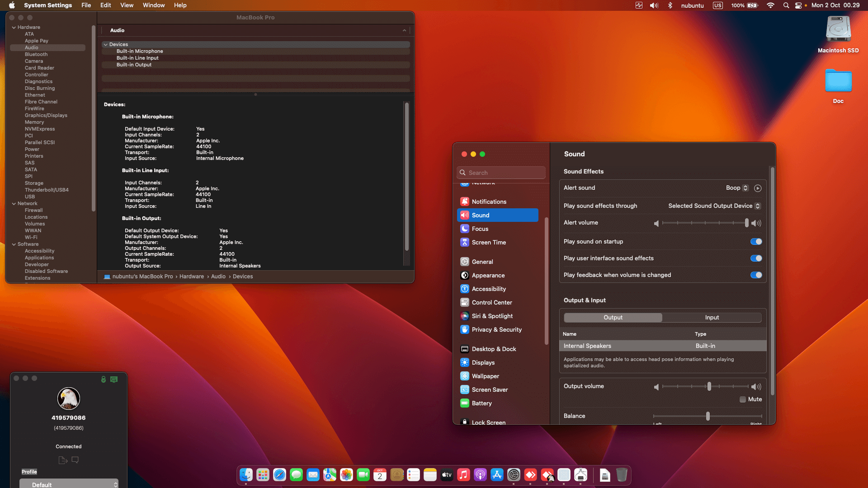Open Displays settings from sidebar
868x488 pixels.
pyautogui.click(x=483, y=362)
